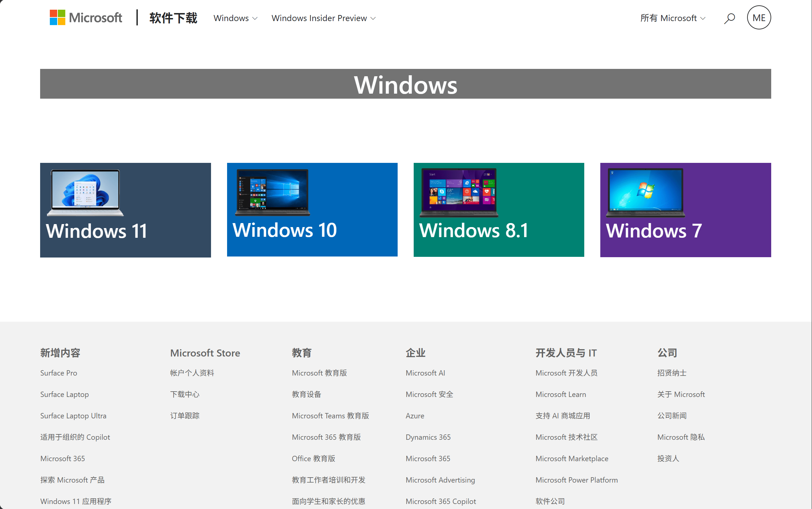Image resolution: width=812 pixels, height=509 pixels.
Task: Open the Microsoft 隐私 link
Action: point(681,437)
